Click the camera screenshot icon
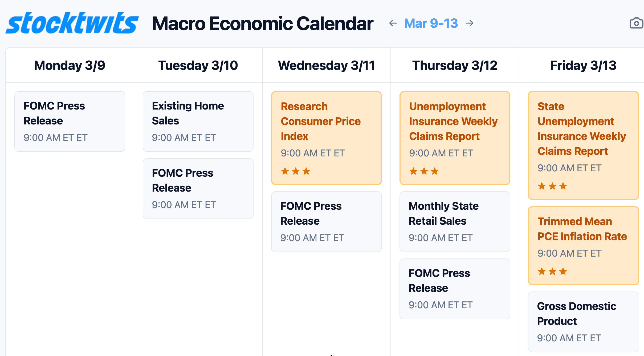 (x=636, y=23)
